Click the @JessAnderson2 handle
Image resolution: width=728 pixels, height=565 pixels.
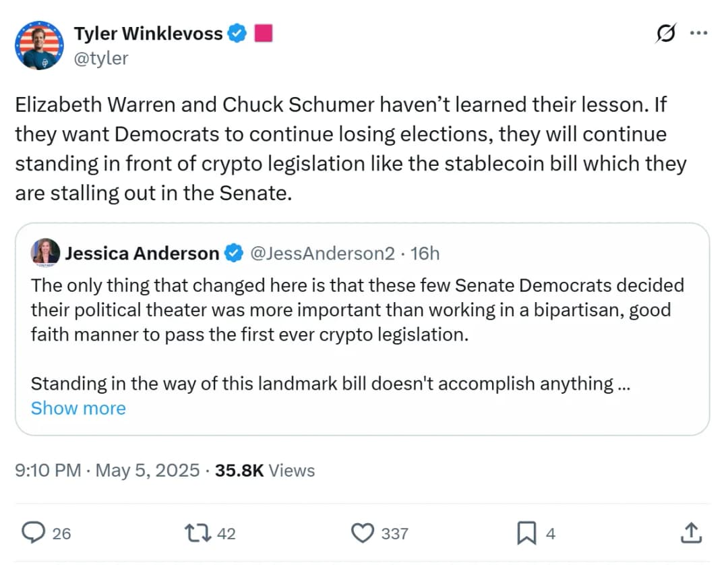322,254
